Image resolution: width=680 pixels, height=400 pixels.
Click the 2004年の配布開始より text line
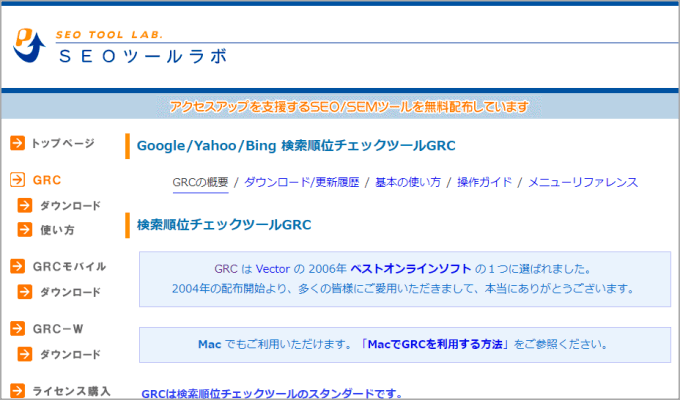tap(403, 289)
